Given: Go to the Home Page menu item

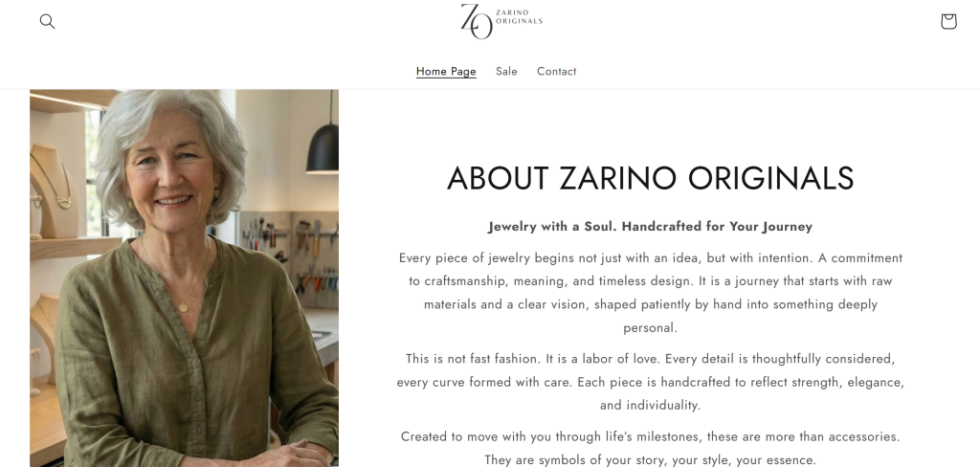Looking at the screenshot, I should (x=446, y=72).
